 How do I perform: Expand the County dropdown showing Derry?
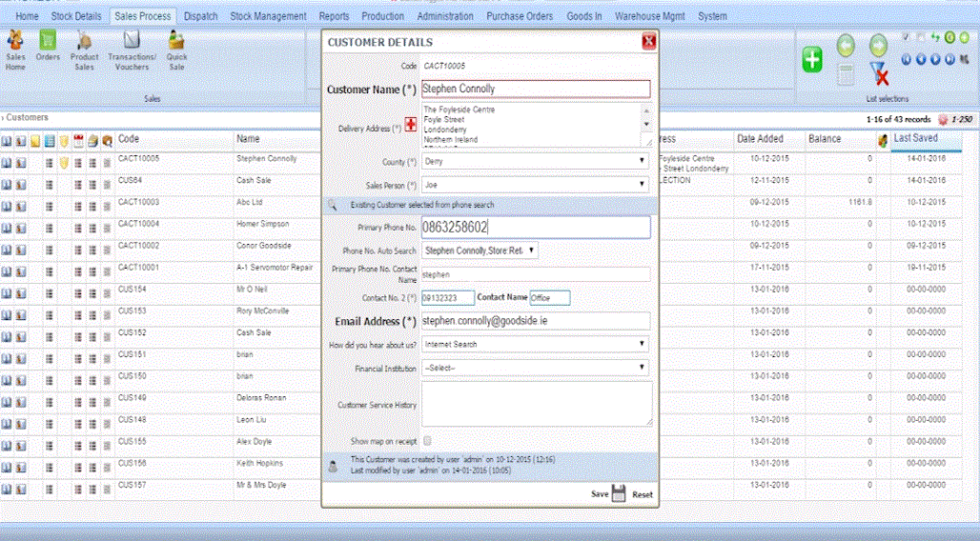coord(536,161)
